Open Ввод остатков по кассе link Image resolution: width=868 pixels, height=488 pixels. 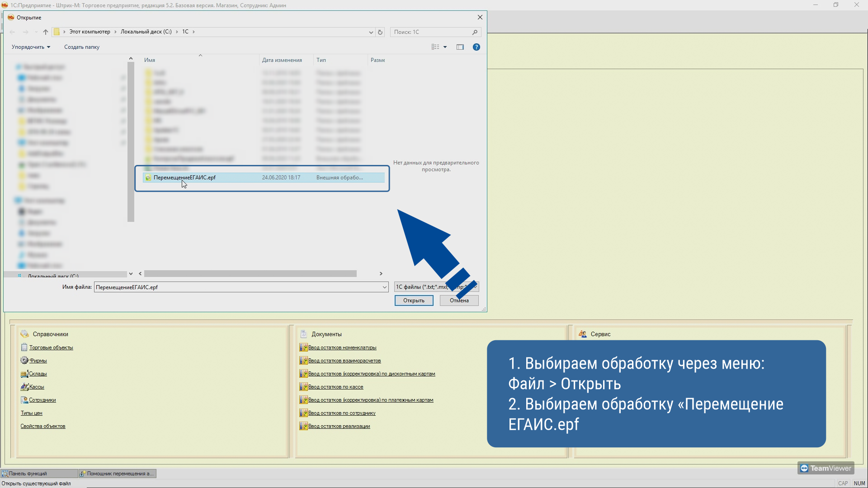coord(336,387)
